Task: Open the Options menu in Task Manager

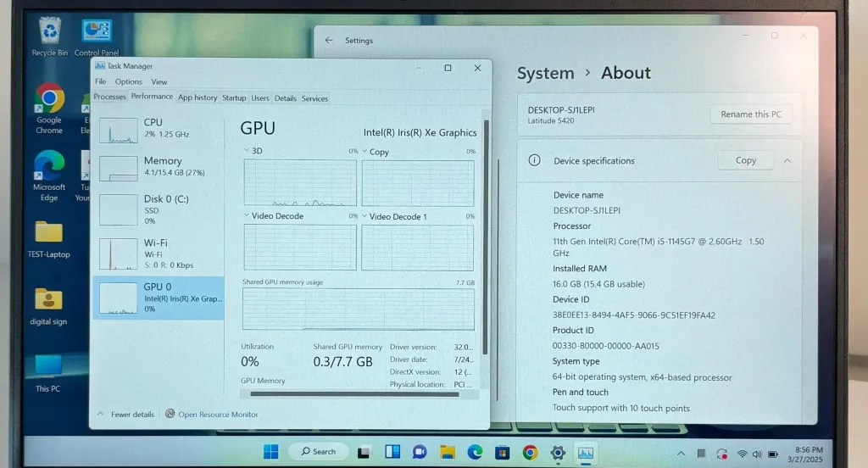Action: pos(128,82)
